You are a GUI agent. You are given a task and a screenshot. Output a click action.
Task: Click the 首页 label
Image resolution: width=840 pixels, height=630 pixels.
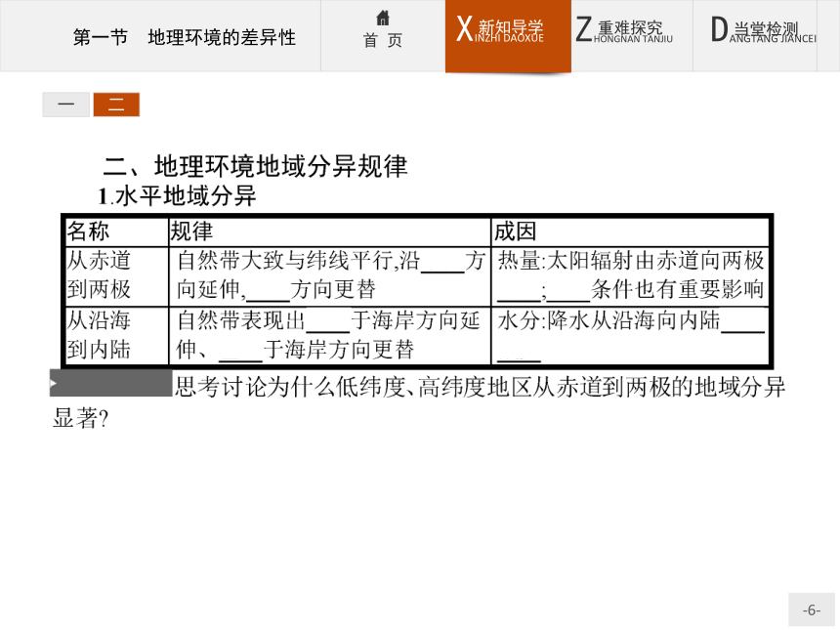click(x=383, y=40)
